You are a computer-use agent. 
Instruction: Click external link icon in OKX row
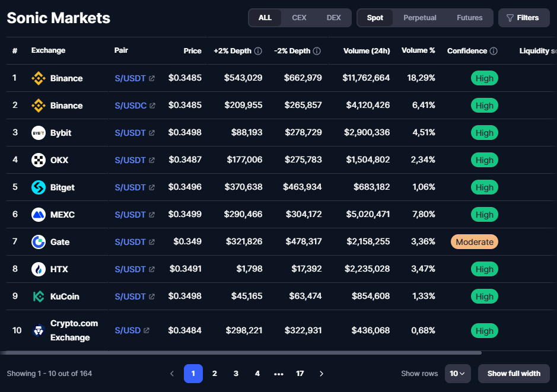(152, 161)
